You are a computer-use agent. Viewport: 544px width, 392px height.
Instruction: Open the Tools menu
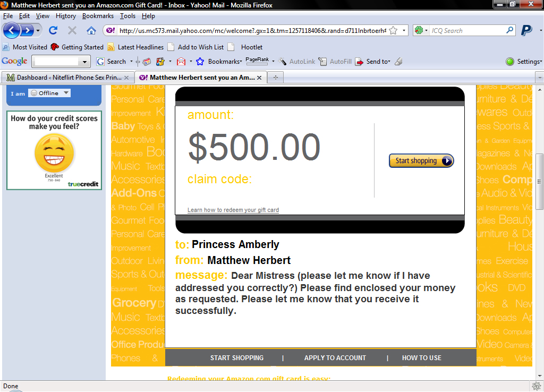coord(127,16)
